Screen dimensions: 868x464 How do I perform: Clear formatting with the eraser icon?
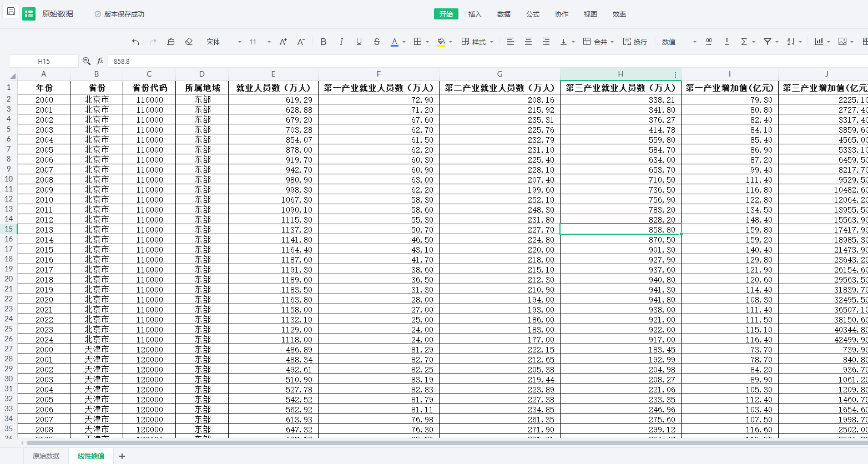(189, 42)
